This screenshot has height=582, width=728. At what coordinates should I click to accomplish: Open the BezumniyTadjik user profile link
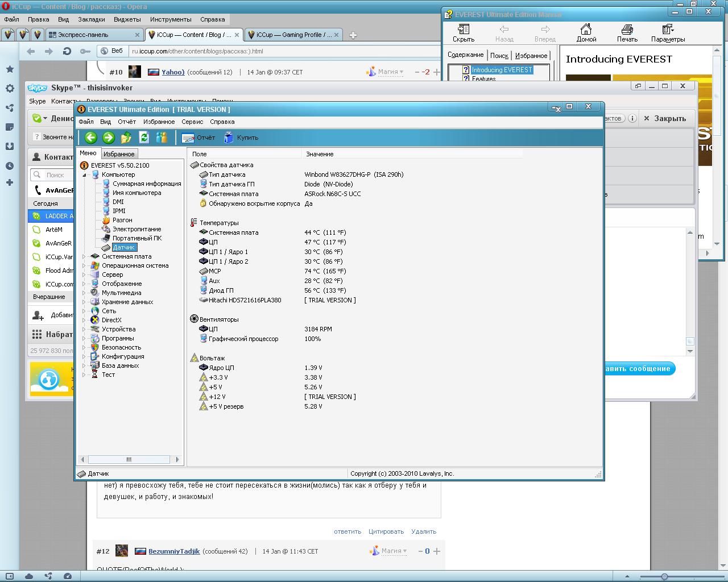tap(174, 551)
